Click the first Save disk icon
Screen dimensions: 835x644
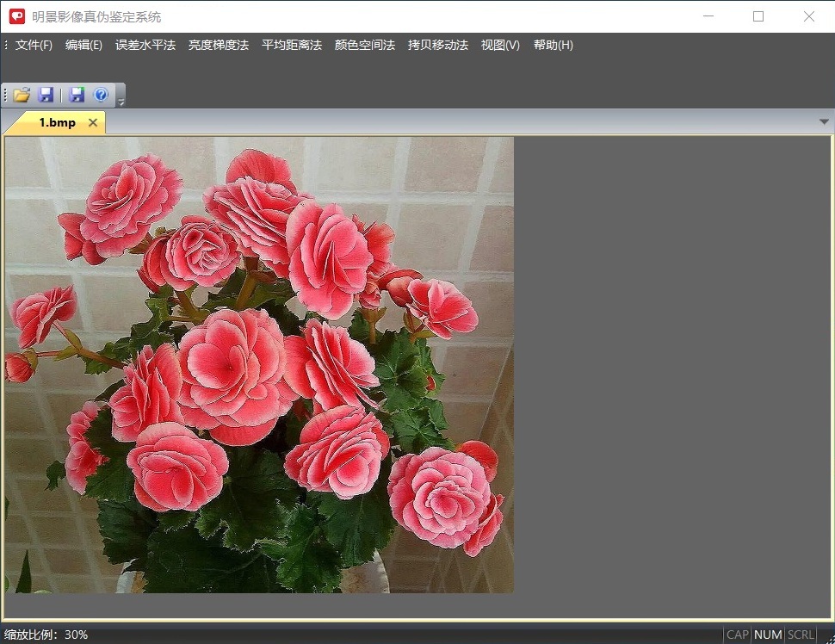(x=46, y=95)
